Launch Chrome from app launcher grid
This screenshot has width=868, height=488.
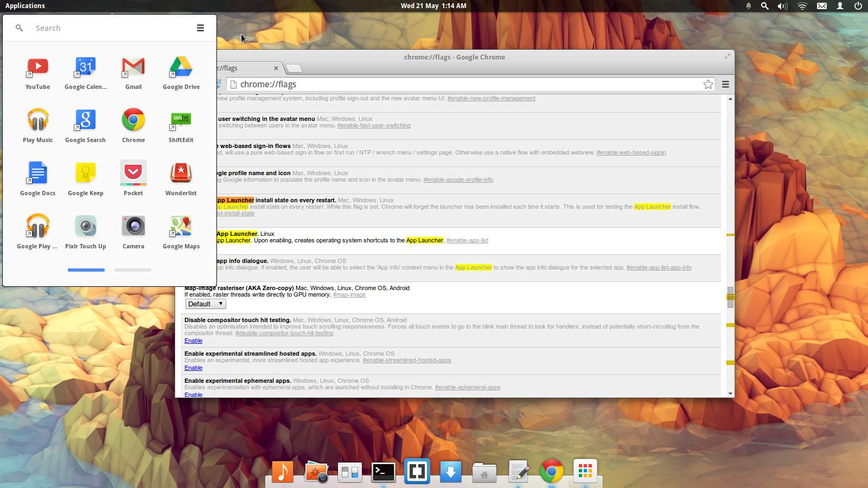(x=133, y=126)
